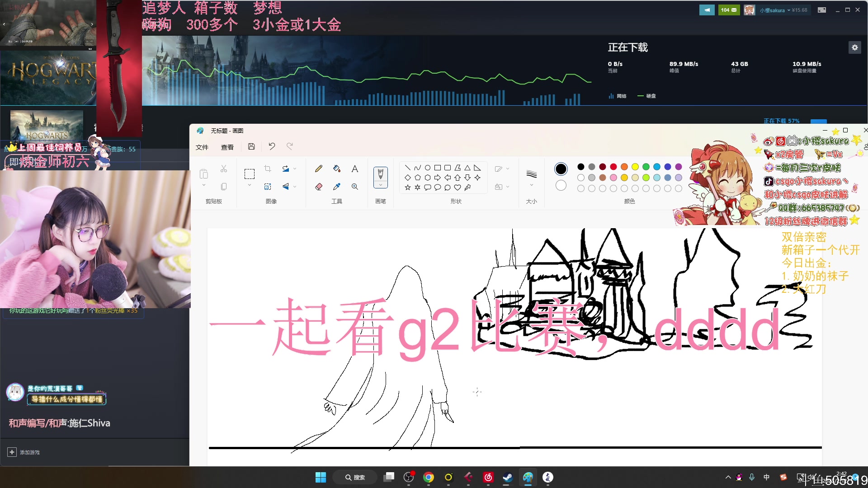The width and height of the screenshot is (868, 488).
Task: Select the Text tool (A)
Action: tap(355, 169)
